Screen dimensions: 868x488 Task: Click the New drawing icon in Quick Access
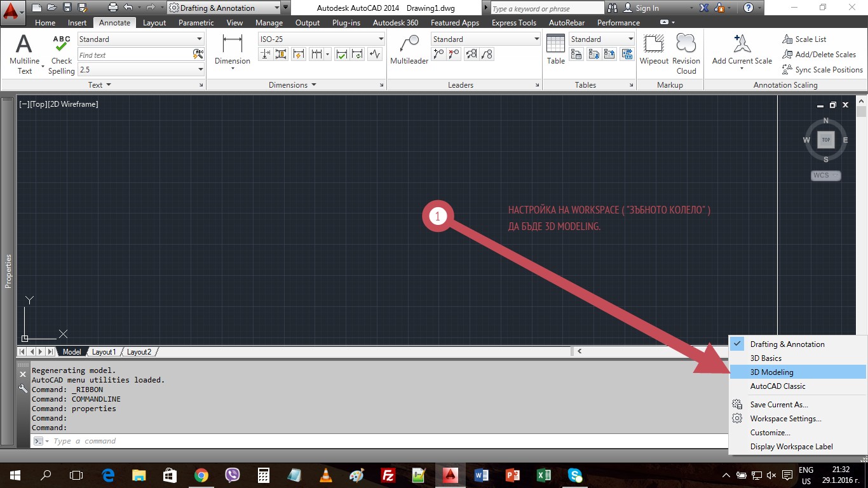[36, 8]
